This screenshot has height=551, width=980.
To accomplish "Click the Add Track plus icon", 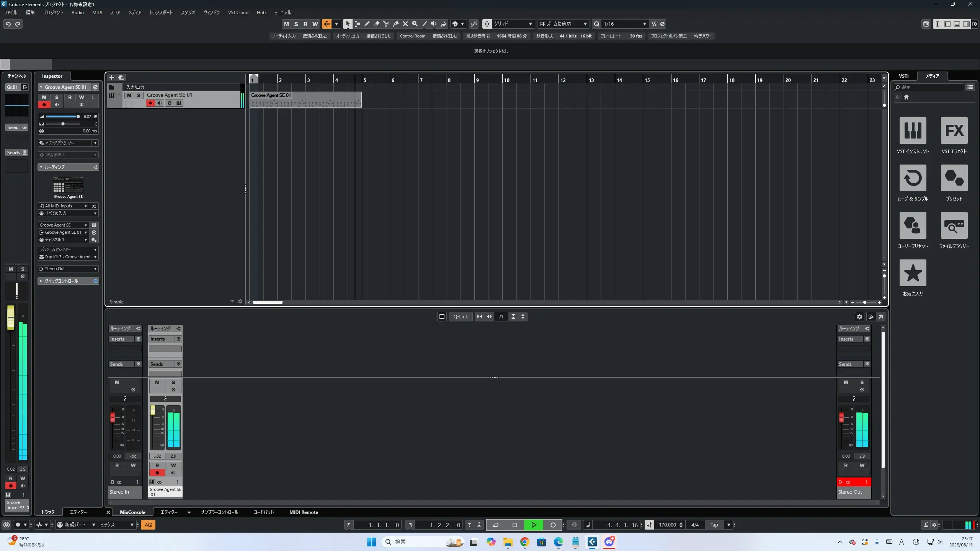I will tap(111, 77).
